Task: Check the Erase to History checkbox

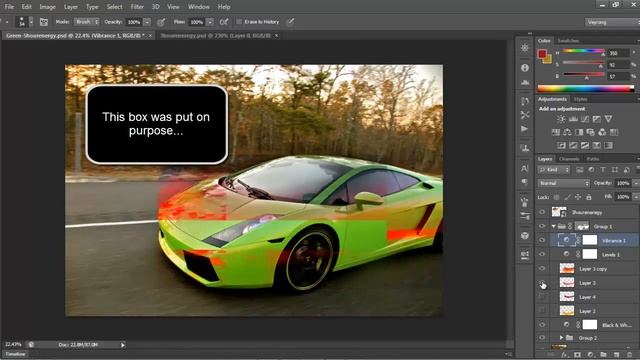Action: pyautogui.click(x=239, y=22)
